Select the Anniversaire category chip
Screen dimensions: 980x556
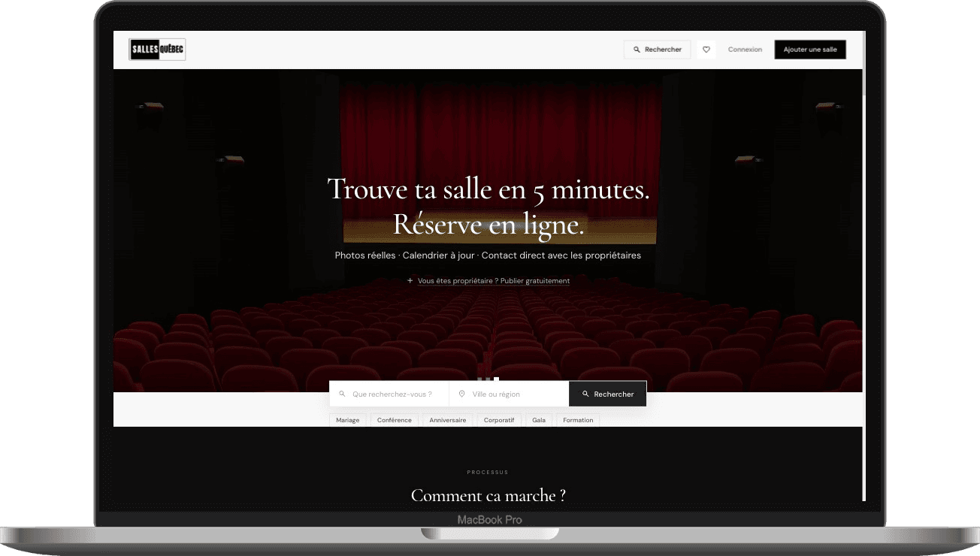448,420
